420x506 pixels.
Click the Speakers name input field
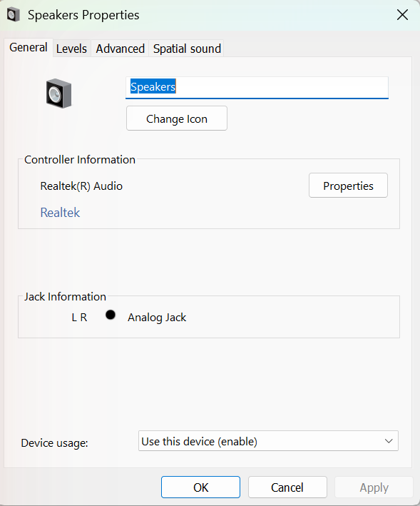click(257, 88)
